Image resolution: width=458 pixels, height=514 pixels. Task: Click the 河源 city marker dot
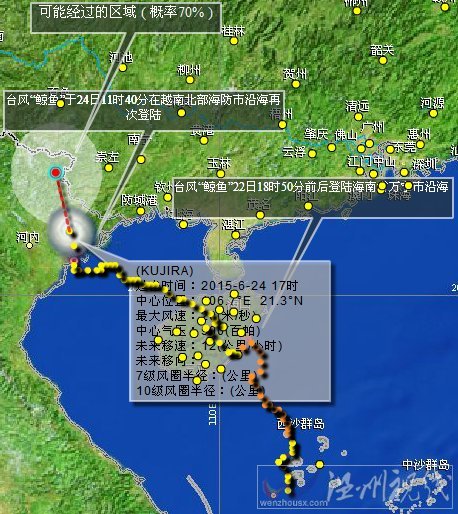433,113
